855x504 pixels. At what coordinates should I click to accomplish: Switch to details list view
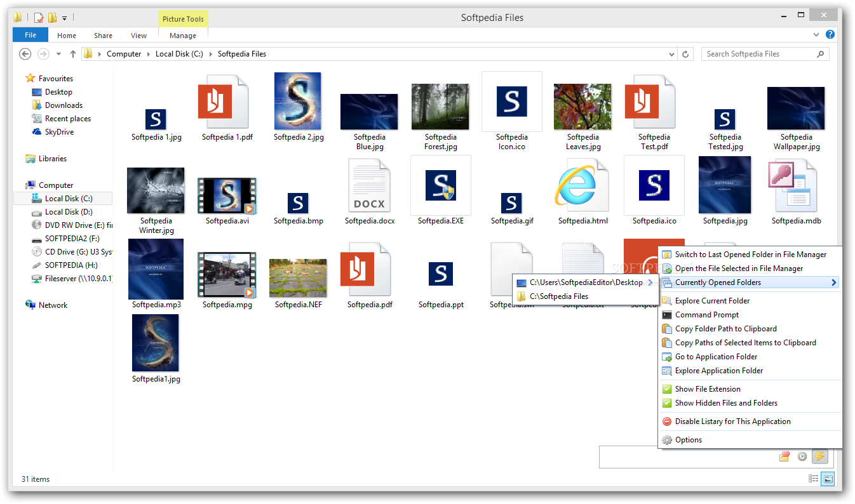tap(813, 479)
